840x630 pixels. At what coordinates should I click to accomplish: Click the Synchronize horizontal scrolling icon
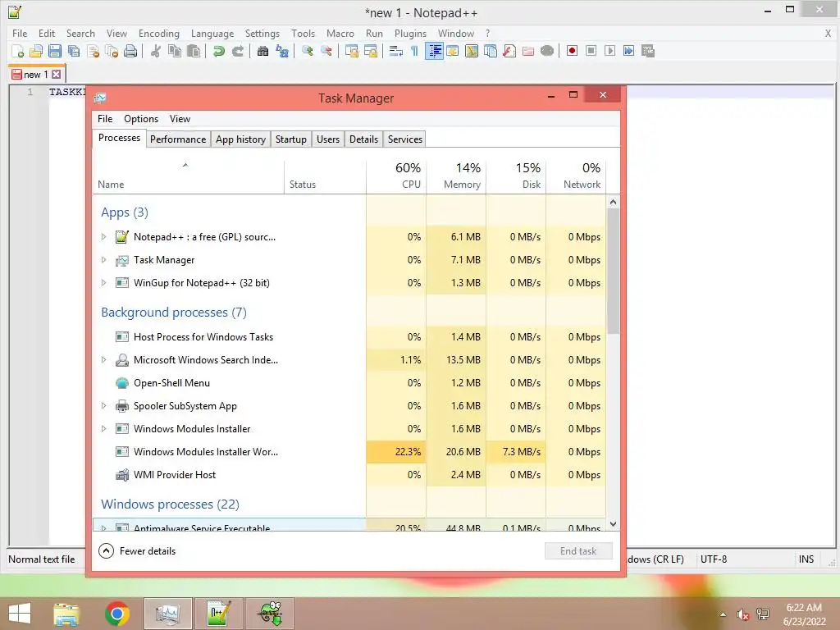click(x=370, y=52)
